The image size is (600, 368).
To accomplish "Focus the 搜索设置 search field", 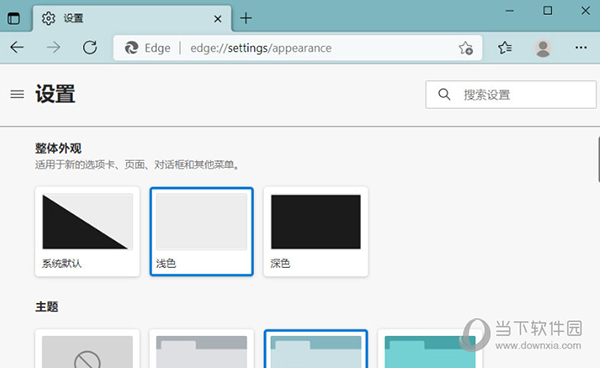I will coord(511,94).
